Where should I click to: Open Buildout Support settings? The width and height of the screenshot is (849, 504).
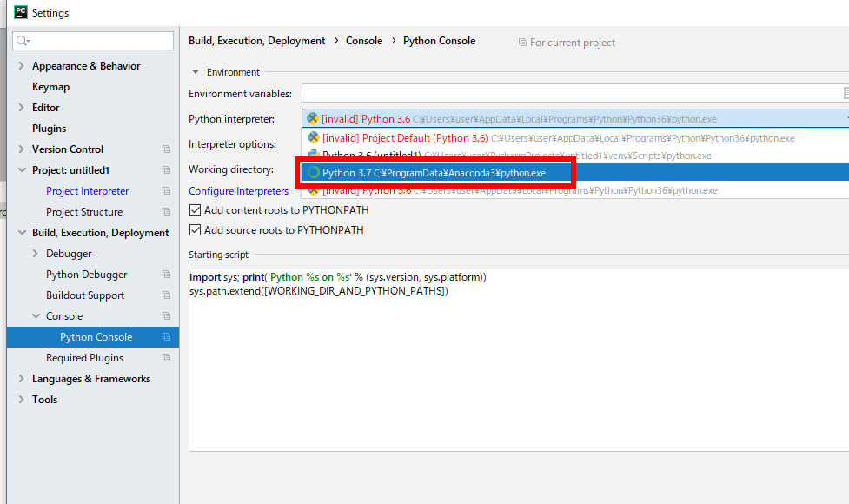pos(85,295)
